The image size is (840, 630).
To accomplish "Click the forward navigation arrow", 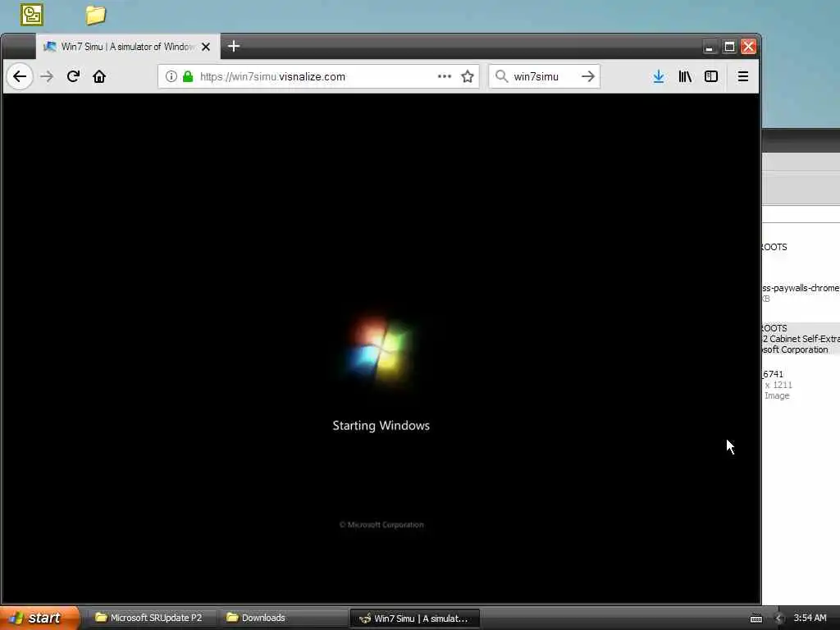I will 47,76.
